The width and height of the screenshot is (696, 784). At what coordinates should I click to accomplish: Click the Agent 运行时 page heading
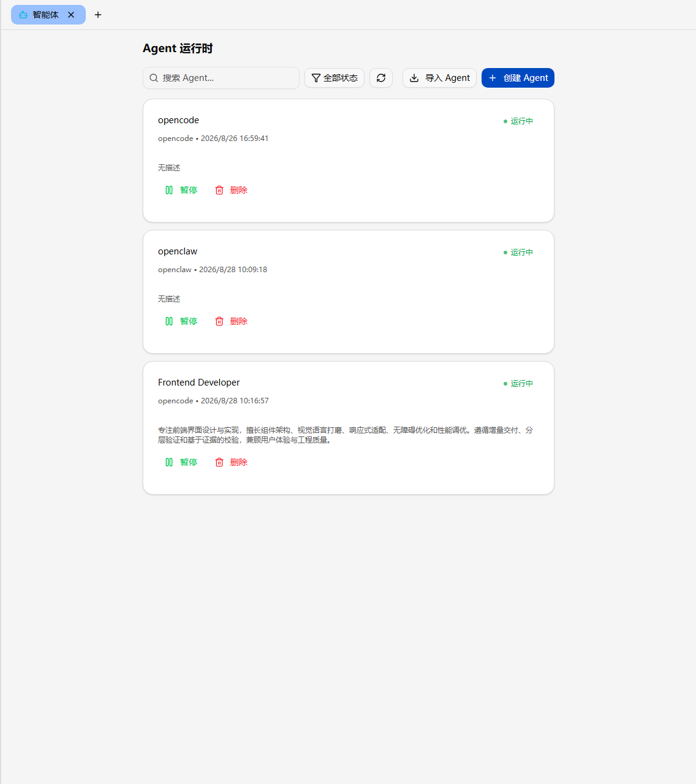(x=178, y=48)
